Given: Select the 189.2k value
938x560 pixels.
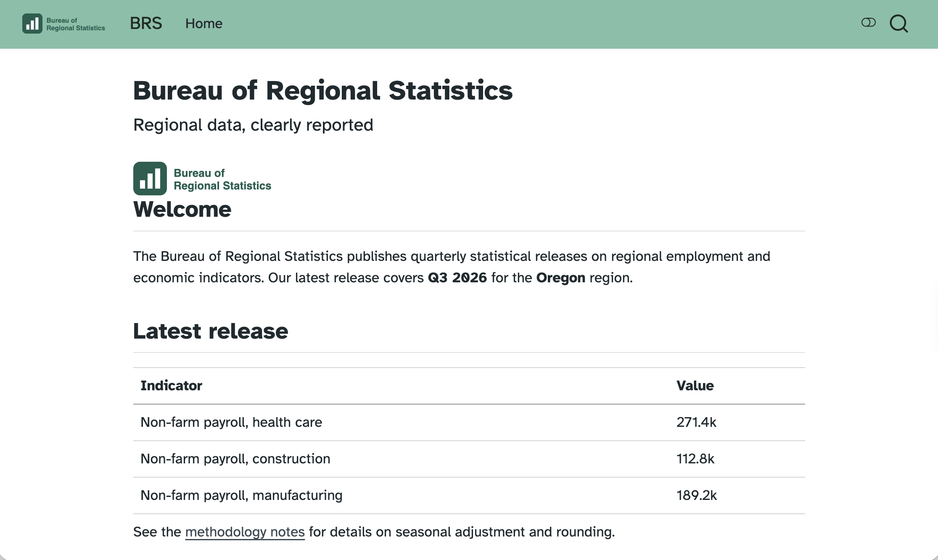Looking at the screenshot, I should (x=697, y=495).
